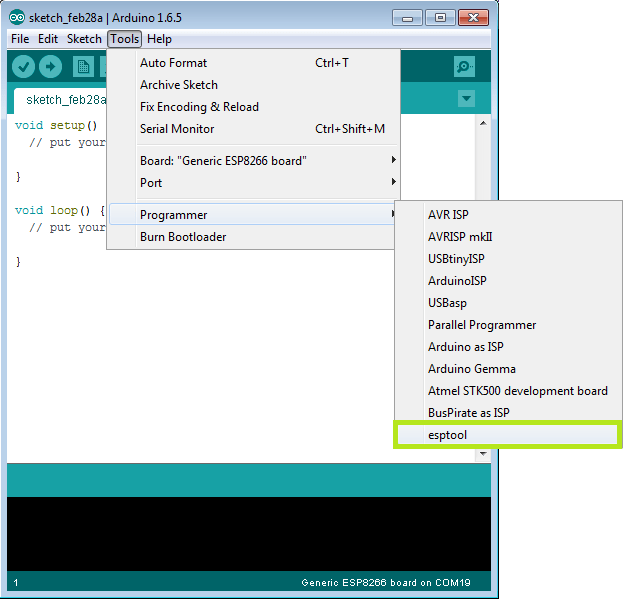The height and width of the screenshot is (599, 623).
Task: Open the Sketch menu
Action: [84, 39]
